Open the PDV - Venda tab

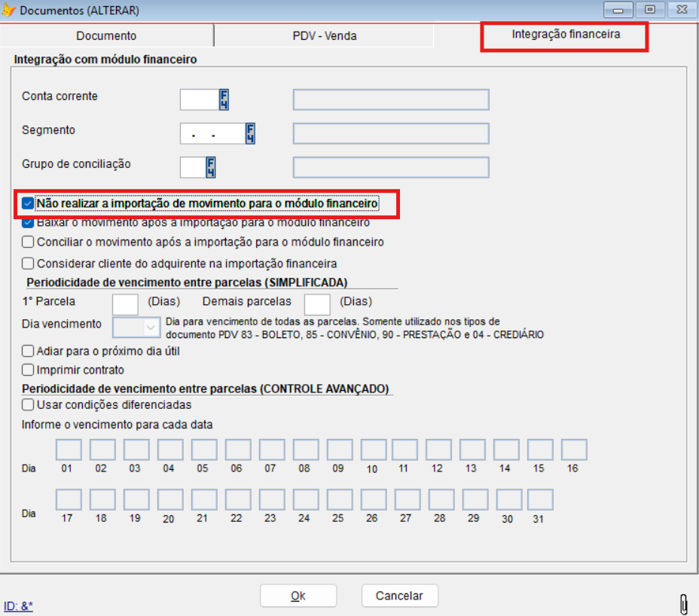point(325,35)
